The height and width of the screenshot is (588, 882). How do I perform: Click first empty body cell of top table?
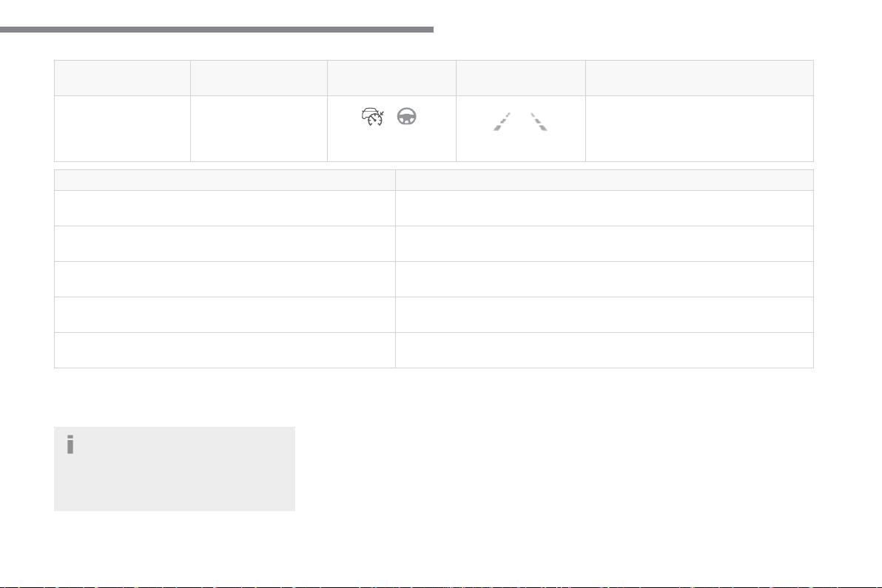122,128
